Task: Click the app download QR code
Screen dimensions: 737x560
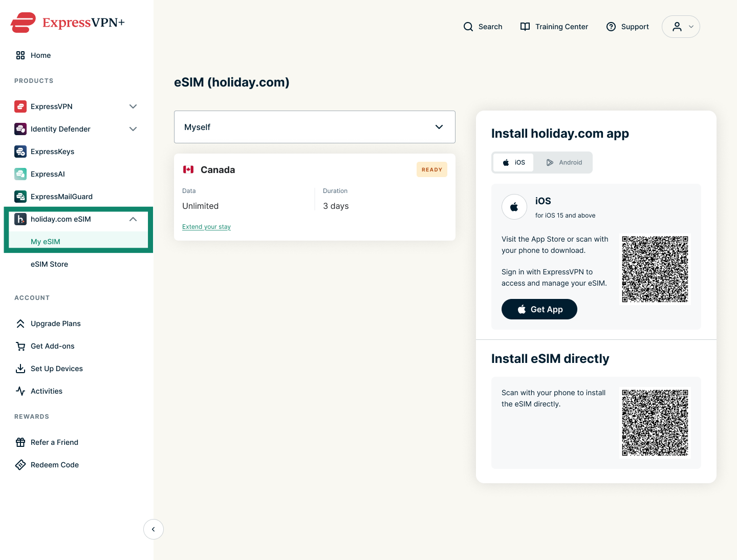Action: coord(655,269)
